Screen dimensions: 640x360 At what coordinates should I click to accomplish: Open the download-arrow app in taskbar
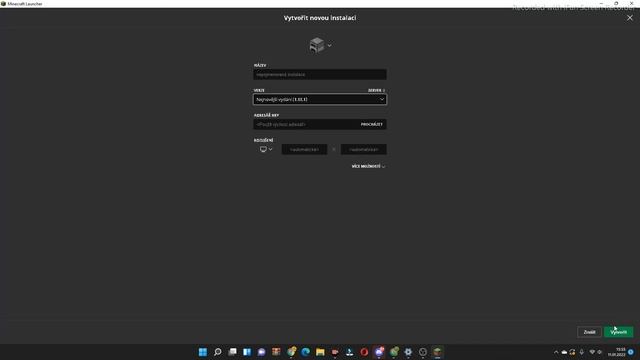pyautogui.click(x=350, y=352)
